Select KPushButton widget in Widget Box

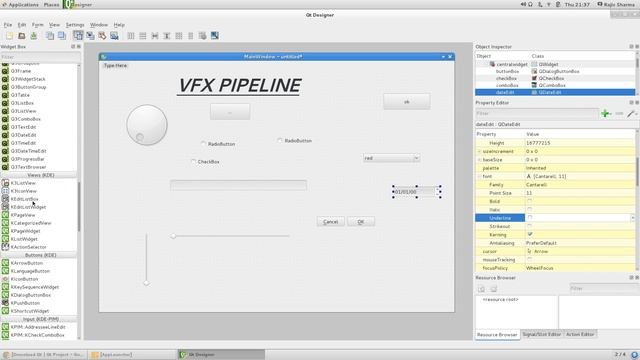pos(25,303)
